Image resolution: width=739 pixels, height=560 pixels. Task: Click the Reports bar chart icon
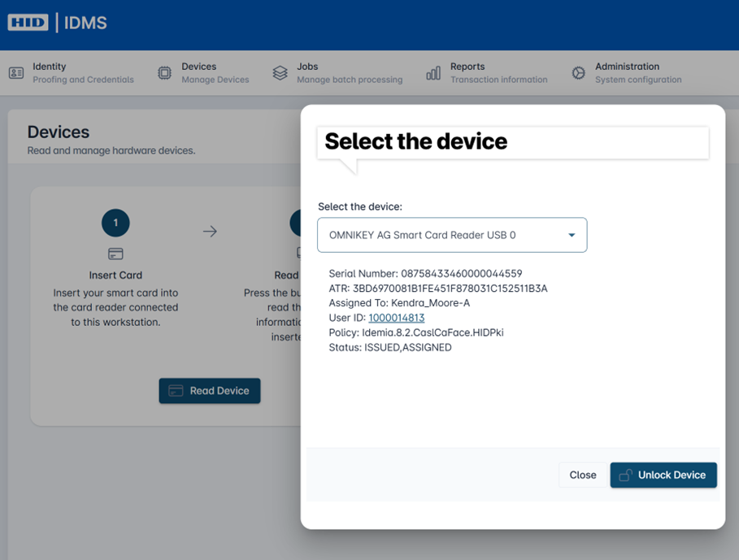pos(433,73)
